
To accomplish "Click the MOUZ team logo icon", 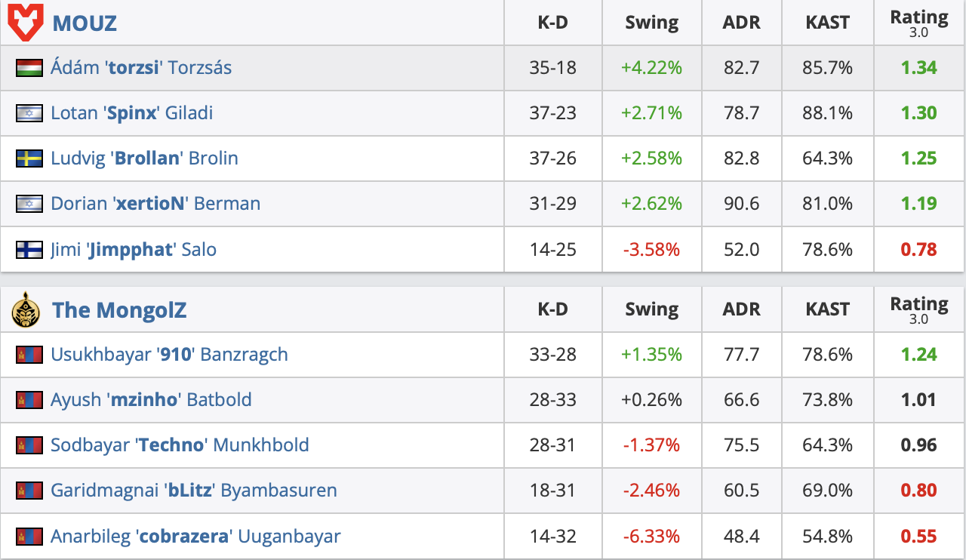I will click(26, 22).
